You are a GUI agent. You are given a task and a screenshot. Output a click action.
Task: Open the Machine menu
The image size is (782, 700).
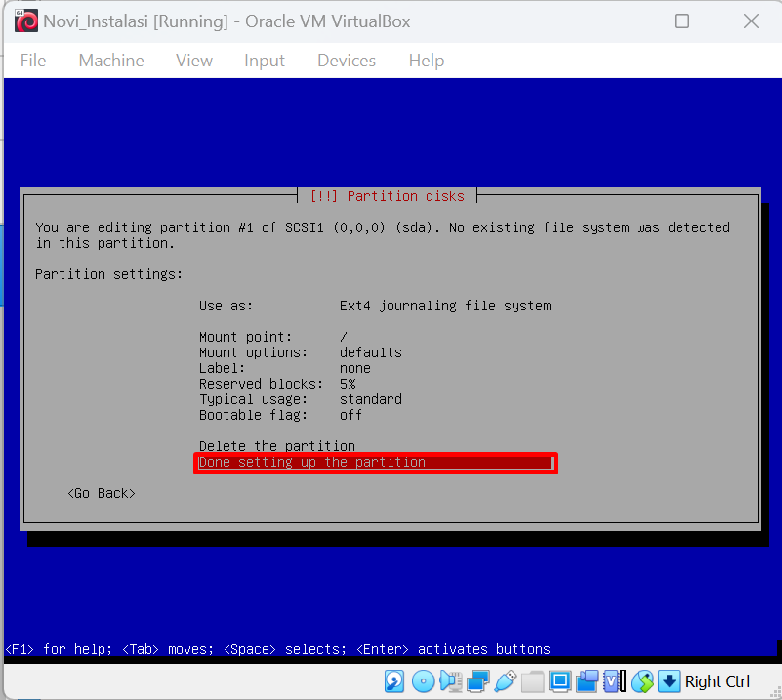pos(111,61)
